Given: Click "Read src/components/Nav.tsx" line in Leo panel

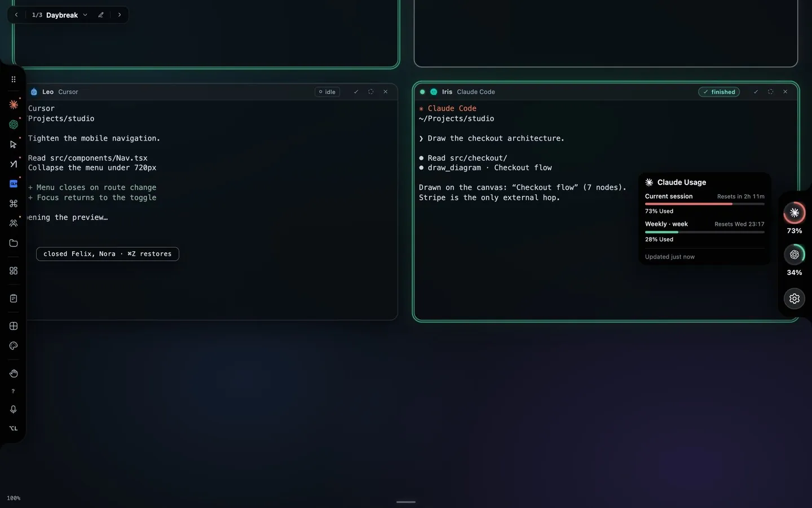Looking at the screenshot, I should (88, 158).
